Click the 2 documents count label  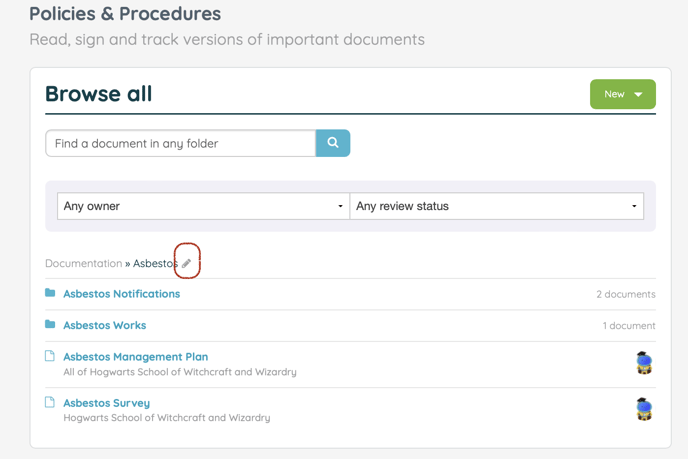625,294
